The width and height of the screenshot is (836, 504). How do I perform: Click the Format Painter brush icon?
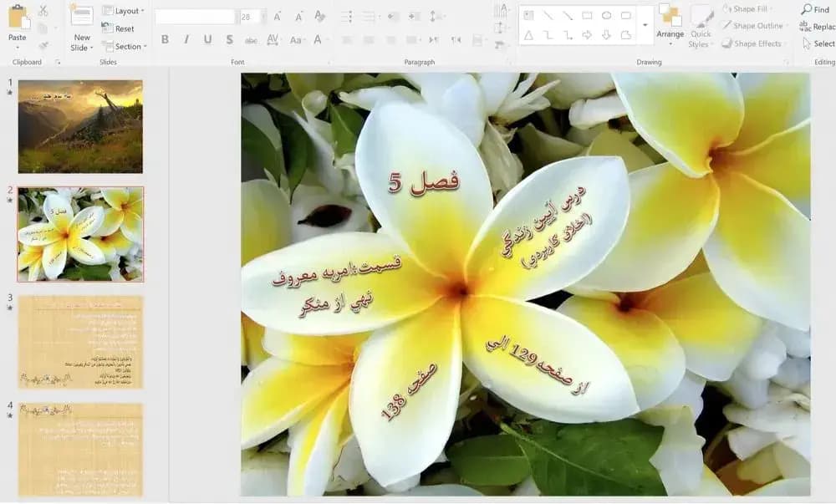pyautogui.click(x=43, y=46)
